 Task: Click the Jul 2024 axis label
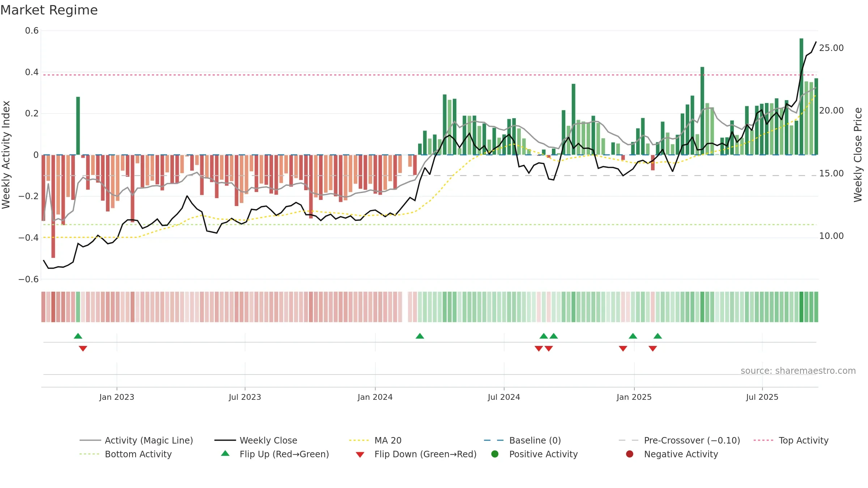click(x=504, y=397)
